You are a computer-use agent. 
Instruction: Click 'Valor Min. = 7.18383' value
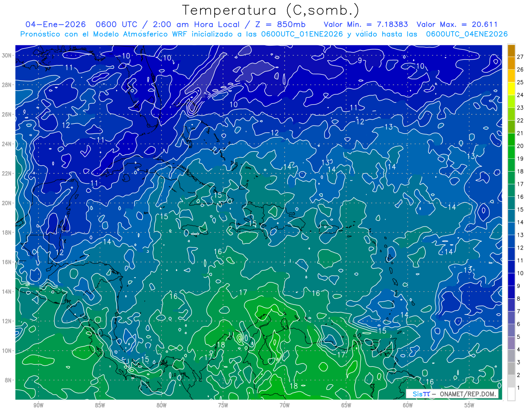tap(366, 24)
